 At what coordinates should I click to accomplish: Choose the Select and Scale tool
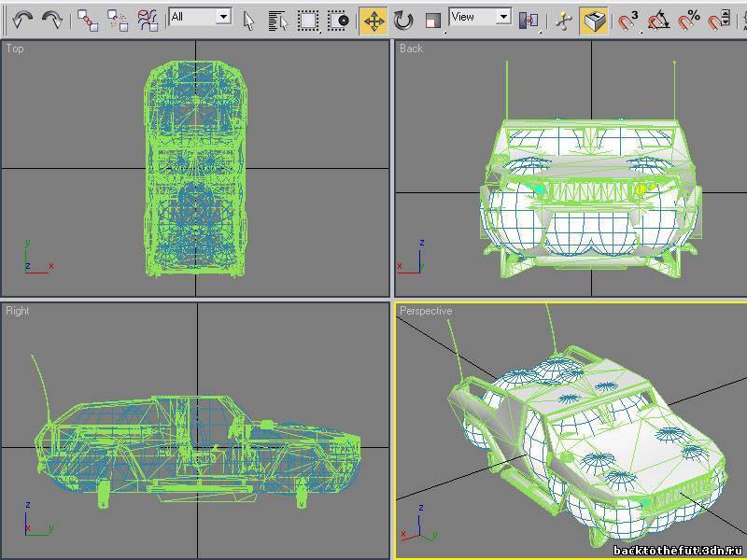432,21
